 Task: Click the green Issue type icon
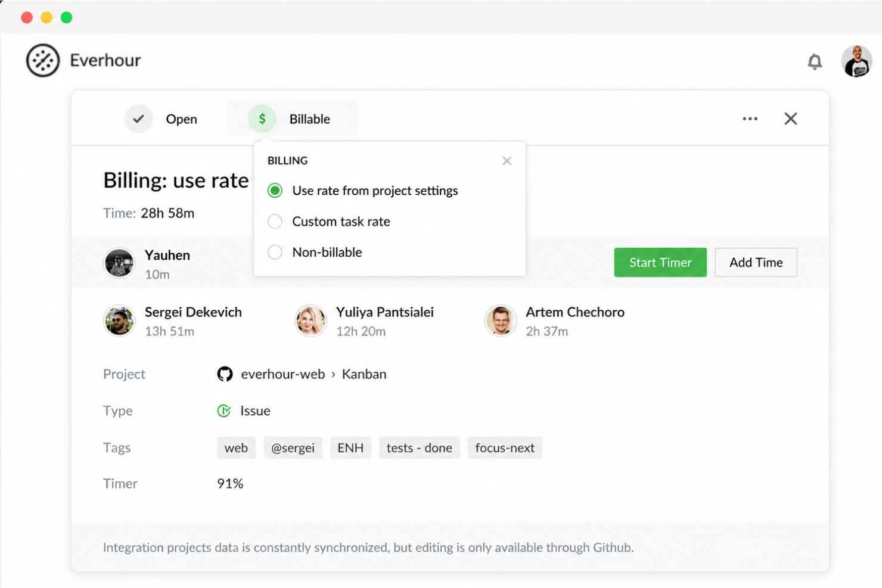[224, 411]
